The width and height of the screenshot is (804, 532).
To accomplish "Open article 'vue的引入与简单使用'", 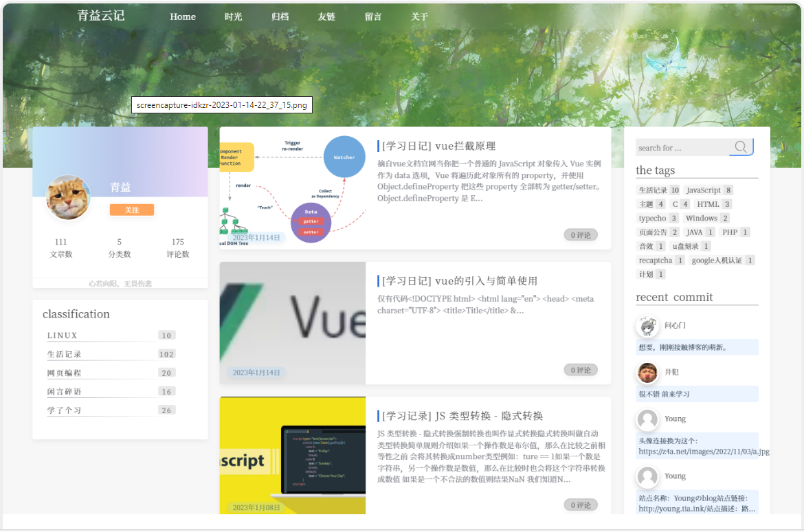I will 460,281.
